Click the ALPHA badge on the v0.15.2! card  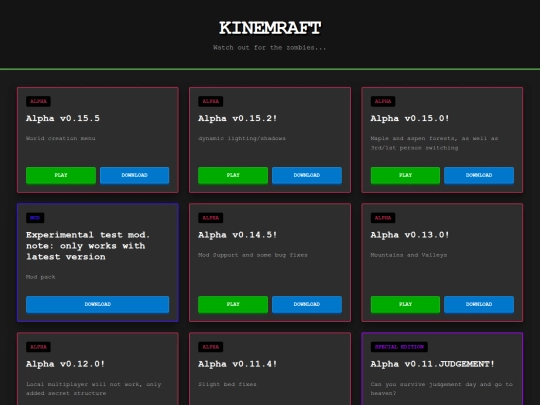[x=211, y=101]
